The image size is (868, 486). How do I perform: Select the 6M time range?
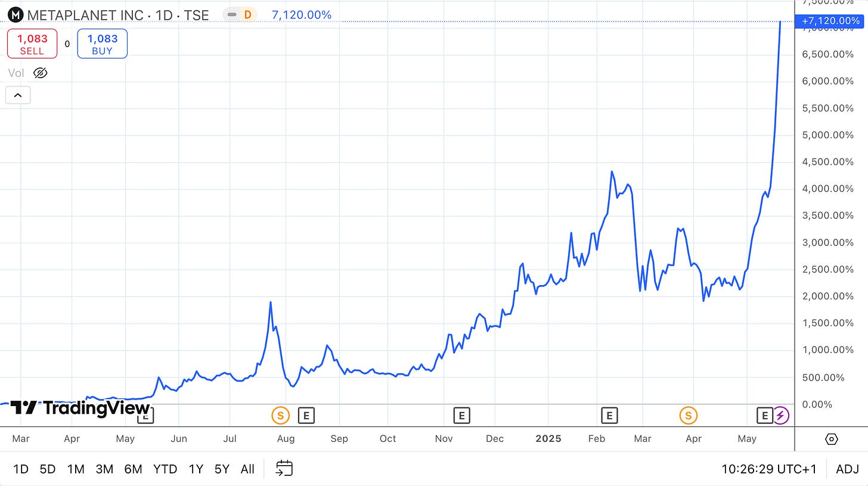click(133, 469)
